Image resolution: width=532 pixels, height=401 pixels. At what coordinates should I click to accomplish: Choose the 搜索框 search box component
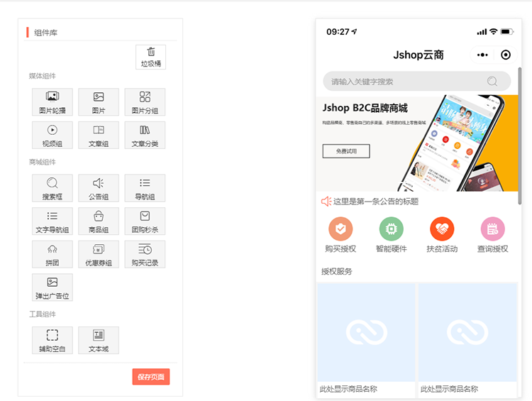tap(52, 188)
